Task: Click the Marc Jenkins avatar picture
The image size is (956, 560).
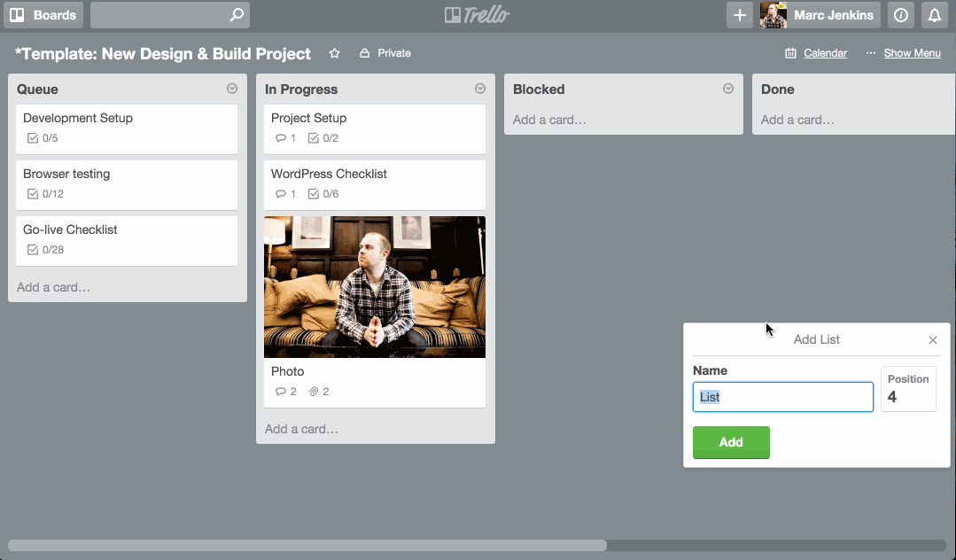Action: [773, 15]
